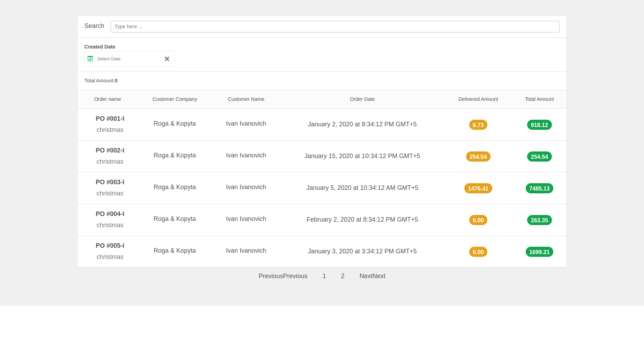This screenshot has height=342, width=644.
Task: Select order PO #001-I
Action: (110, 119)
